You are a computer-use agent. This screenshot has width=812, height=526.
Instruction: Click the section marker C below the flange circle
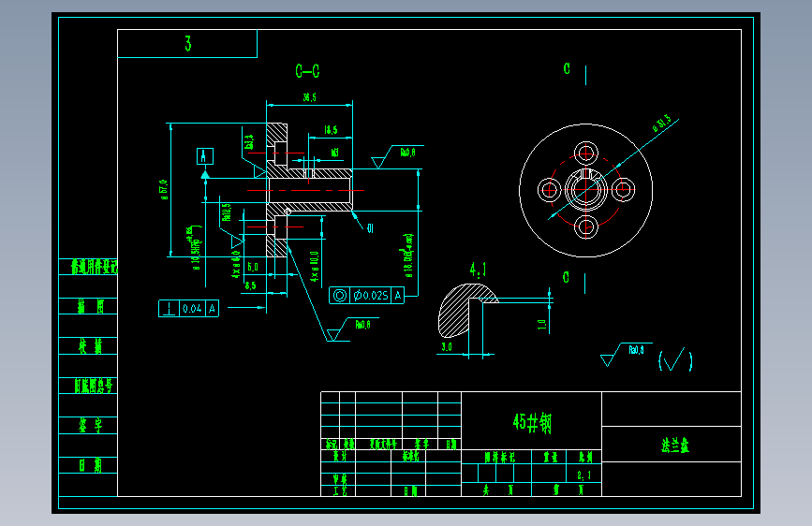[566, 277]
